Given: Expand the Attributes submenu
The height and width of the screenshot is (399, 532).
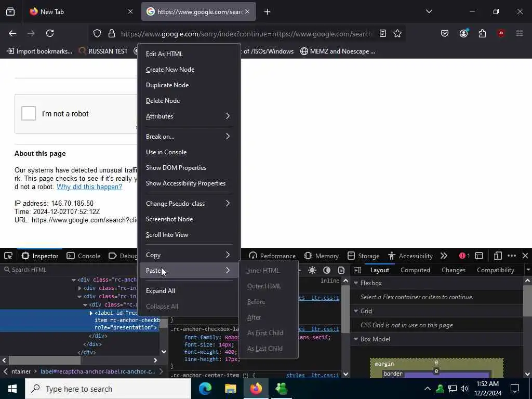Looking at the screenshot, I should (x=189, y=116).
